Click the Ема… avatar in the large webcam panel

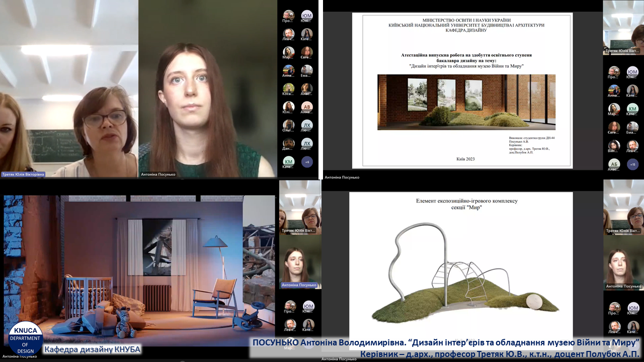[307, 70]
